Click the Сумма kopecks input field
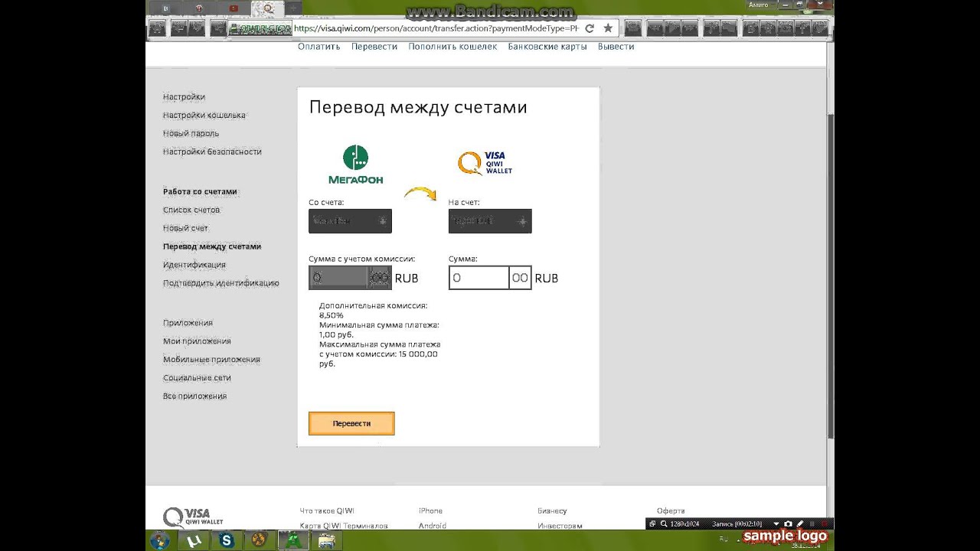980x551 pixels. click(521, 278)
